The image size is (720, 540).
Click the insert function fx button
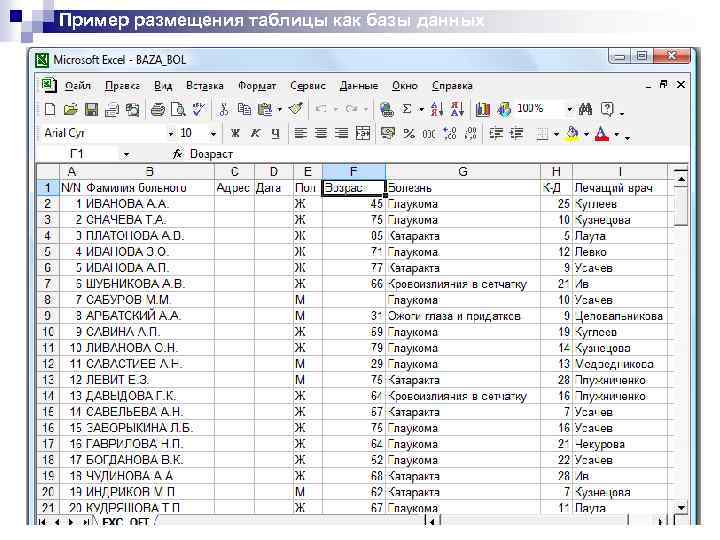pyautogui.click(x=177, y=154)
